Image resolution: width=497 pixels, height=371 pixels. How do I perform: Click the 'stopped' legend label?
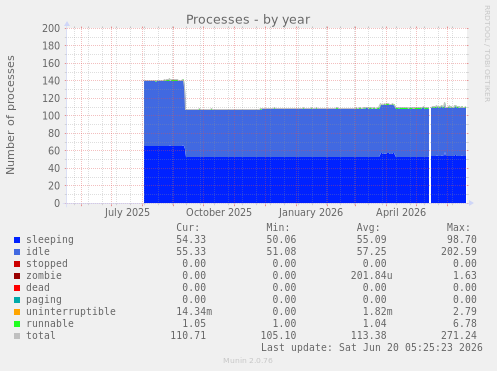(47, 263)
